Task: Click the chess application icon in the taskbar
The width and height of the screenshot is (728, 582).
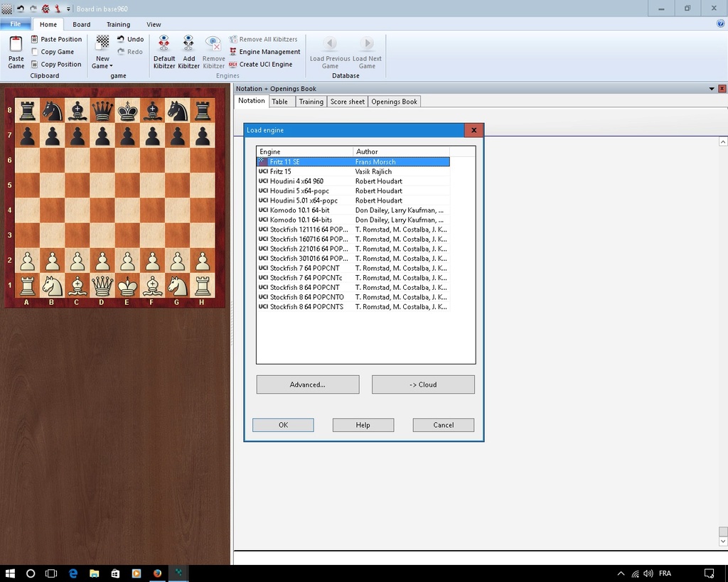Action: (178, 573)
